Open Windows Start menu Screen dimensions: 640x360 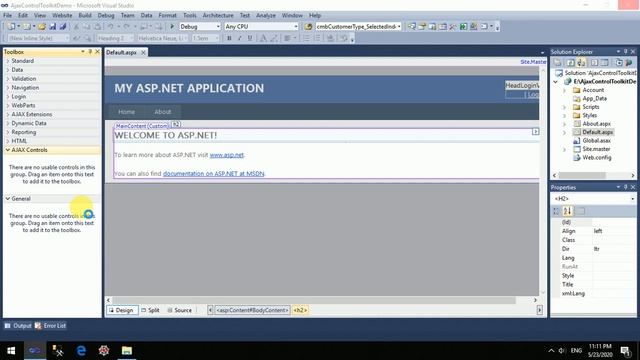[x=11, y=351]
